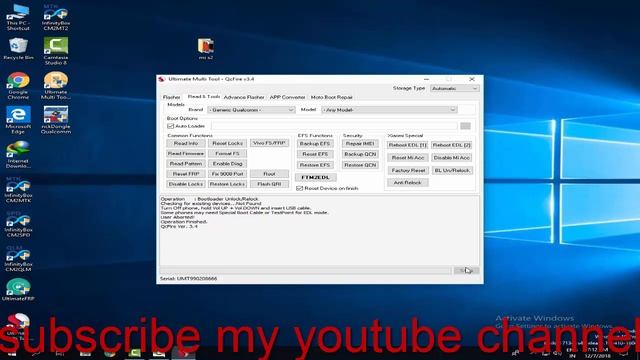Click the Vivo FS/FRP button
The image size is (640, 360).
coord(269,143)
